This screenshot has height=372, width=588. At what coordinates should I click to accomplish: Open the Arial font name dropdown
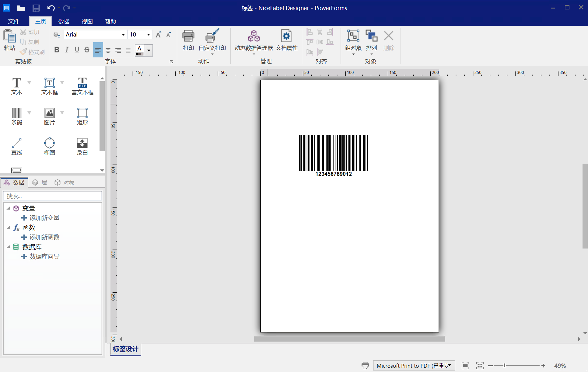(123, 34)
